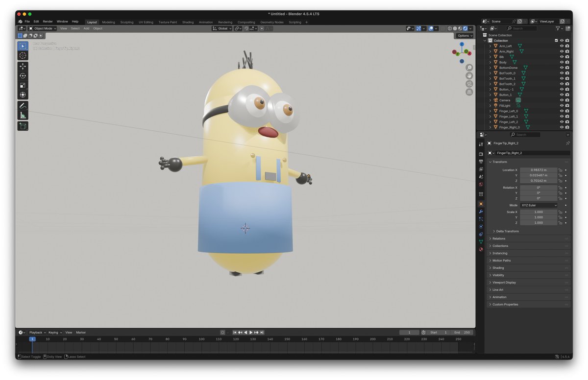Open the Output properties tab
This screenshot has width=588, height=380.
point(481,161)
